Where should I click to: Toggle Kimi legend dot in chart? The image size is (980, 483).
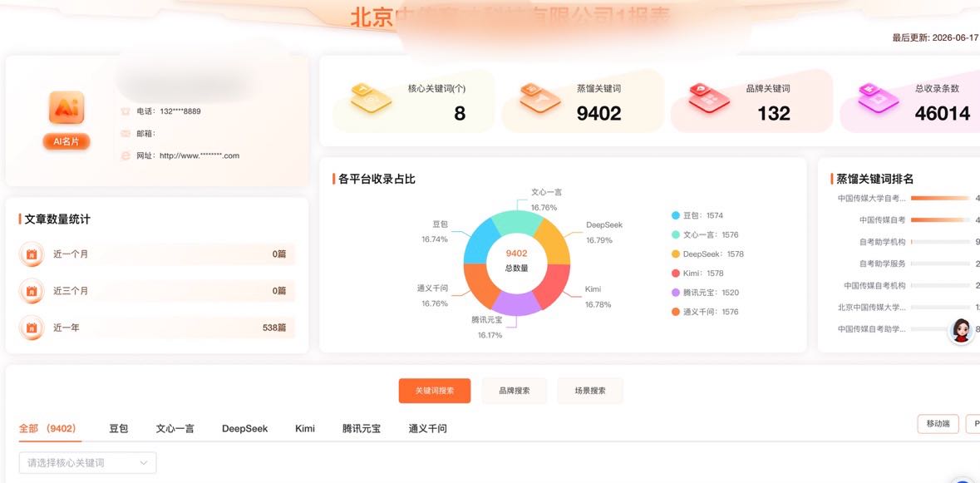675,273
